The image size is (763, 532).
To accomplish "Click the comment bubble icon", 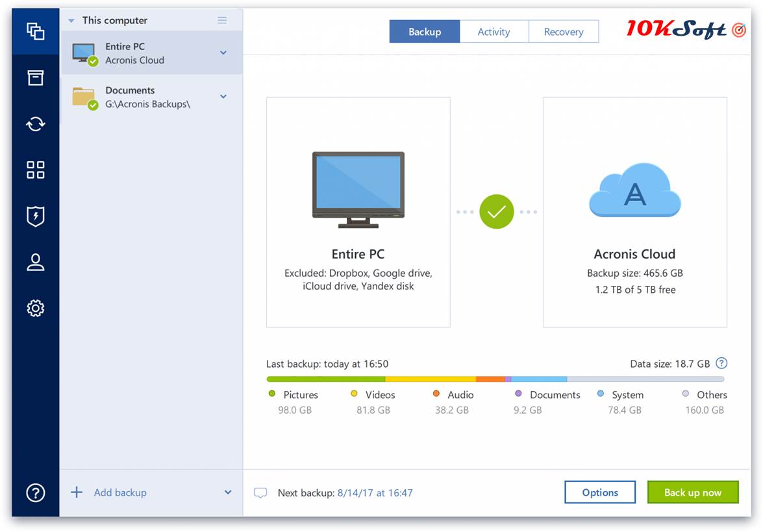I will (x=260, y=493).
